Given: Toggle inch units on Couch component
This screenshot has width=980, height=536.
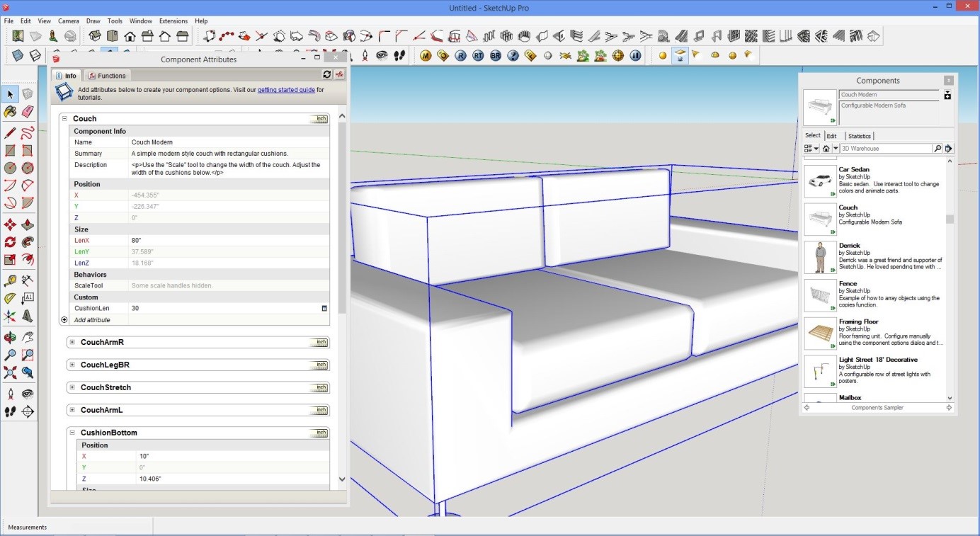Looking at the screenshot, I should [x=319, y=119].
